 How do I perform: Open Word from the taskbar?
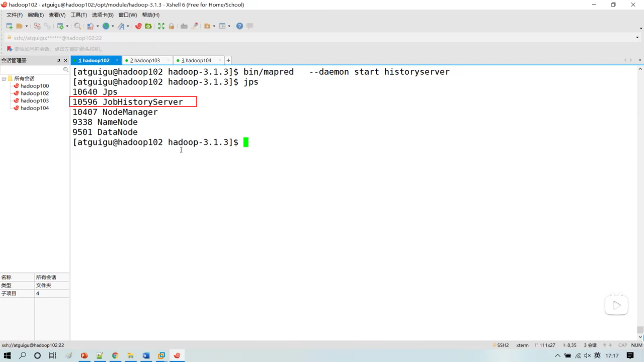point(146,356)
